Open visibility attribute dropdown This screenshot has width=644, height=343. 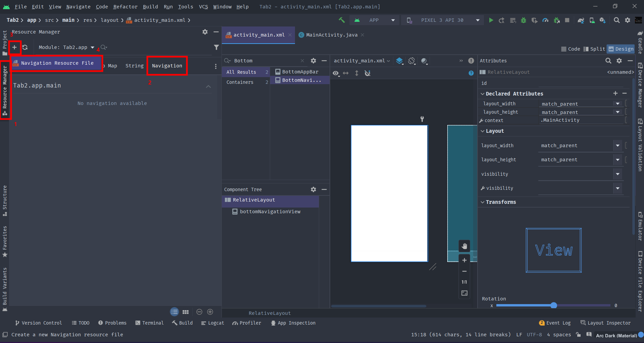coord(617,174)
